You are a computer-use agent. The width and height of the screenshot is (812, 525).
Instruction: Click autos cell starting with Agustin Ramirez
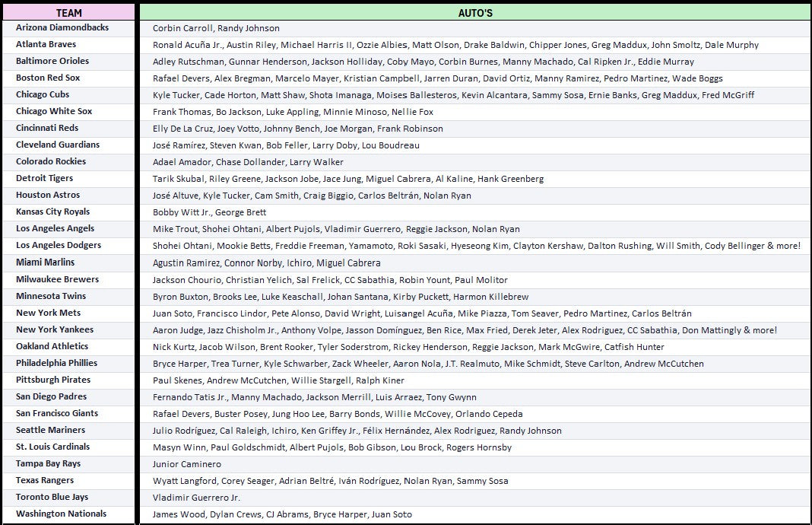475,262
